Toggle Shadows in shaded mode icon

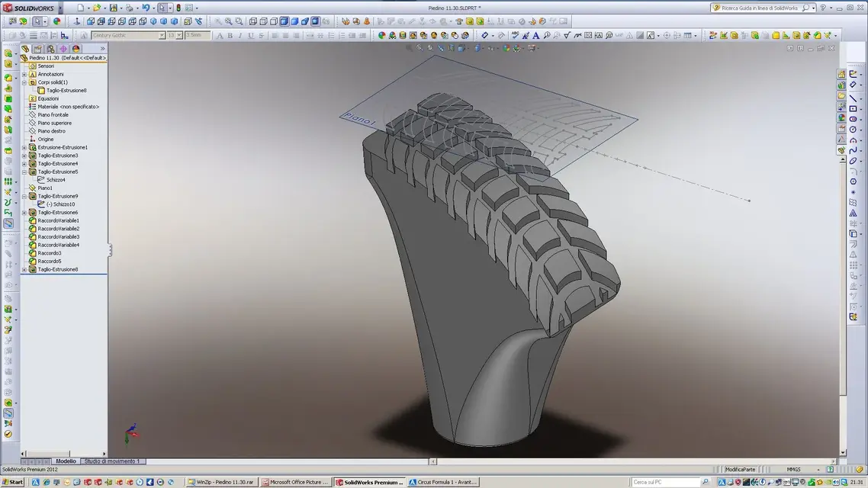click(315, 21)
